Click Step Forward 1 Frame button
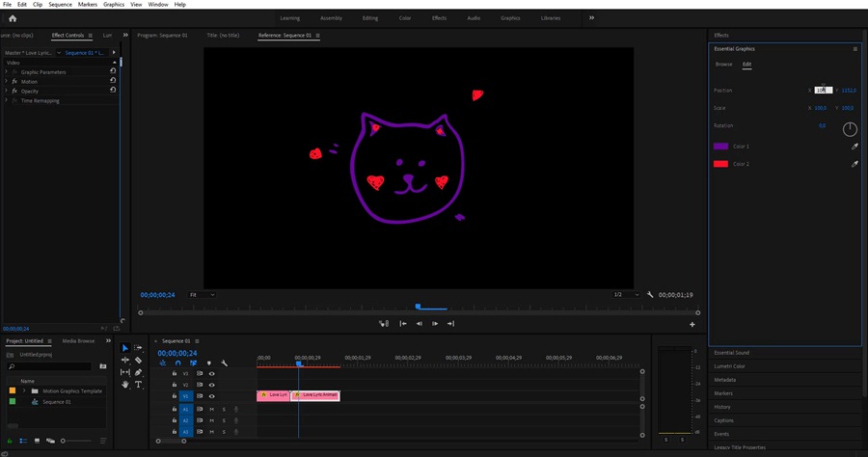 pyautogui.click(x=435, y=324)
